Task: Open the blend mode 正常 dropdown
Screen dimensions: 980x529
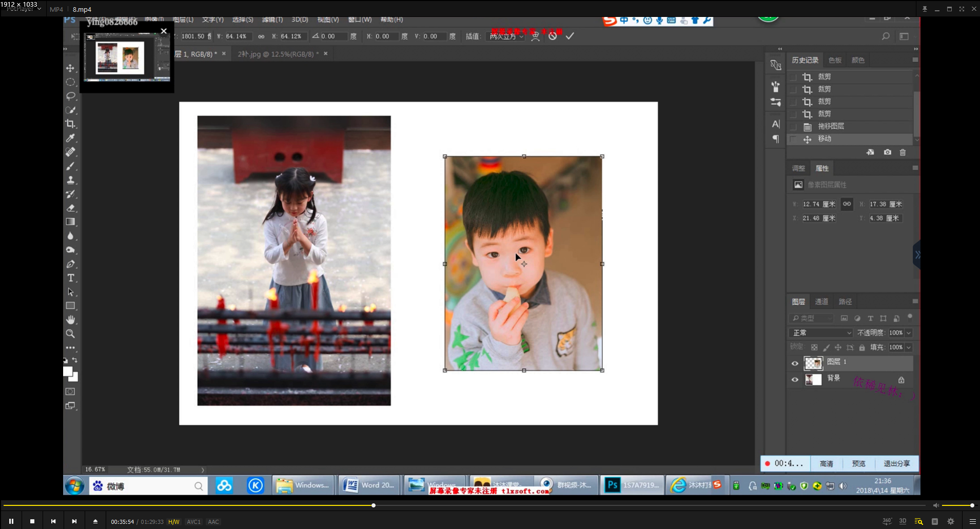Action: click(x=820, y=333)
